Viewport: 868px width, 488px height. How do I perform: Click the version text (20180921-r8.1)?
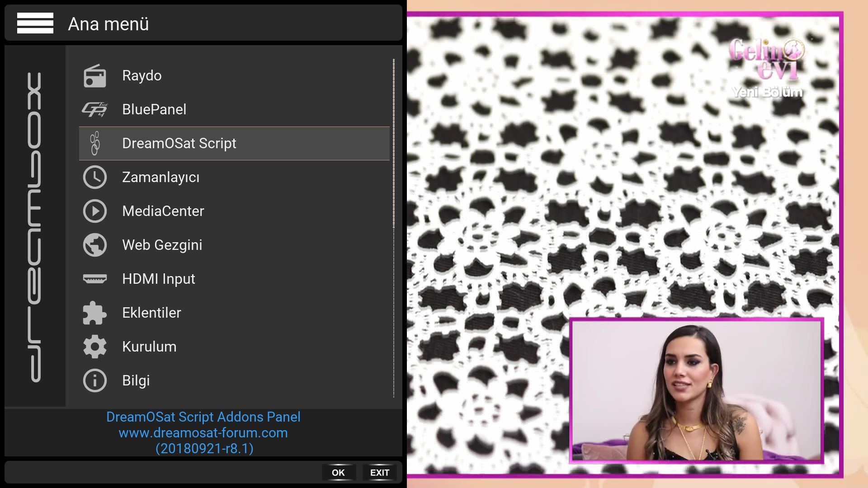pyautogui.click(x=204, y=449)
